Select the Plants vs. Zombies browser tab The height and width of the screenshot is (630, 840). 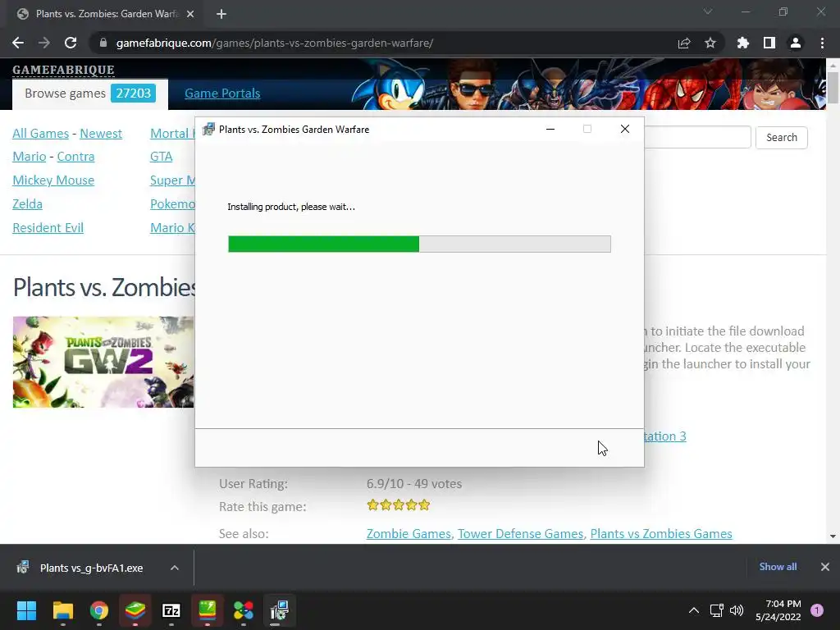[x=106, y=14]
